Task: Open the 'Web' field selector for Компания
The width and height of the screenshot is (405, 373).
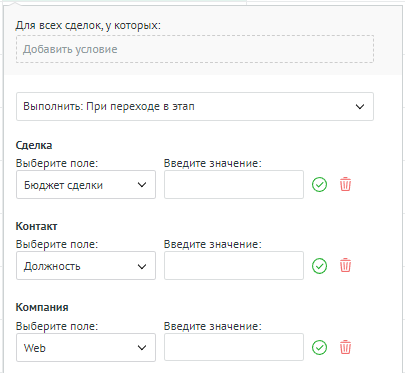Action: pyautogui.click(x=86, y=348)
